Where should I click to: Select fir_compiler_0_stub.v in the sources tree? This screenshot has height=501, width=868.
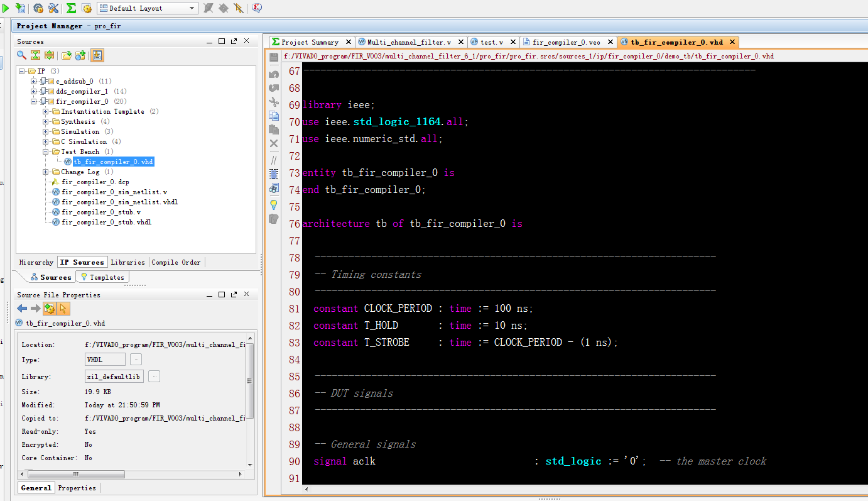[100, 212]
